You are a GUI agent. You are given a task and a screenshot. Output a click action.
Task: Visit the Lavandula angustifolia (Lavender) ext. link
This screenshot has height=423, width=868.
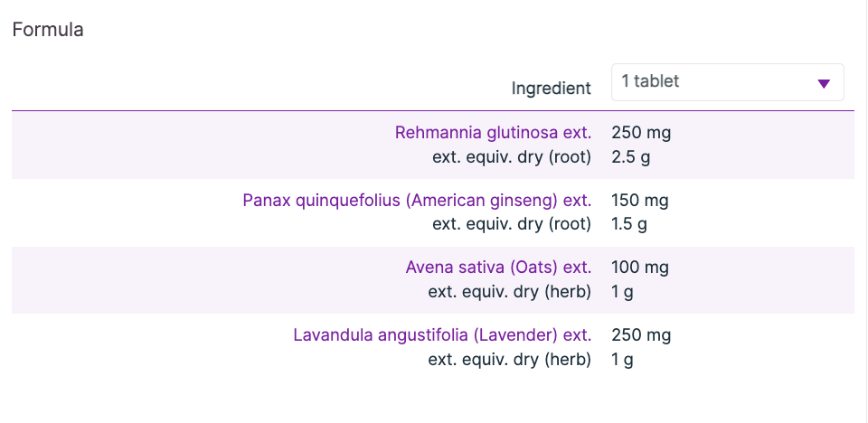point(442,335)
